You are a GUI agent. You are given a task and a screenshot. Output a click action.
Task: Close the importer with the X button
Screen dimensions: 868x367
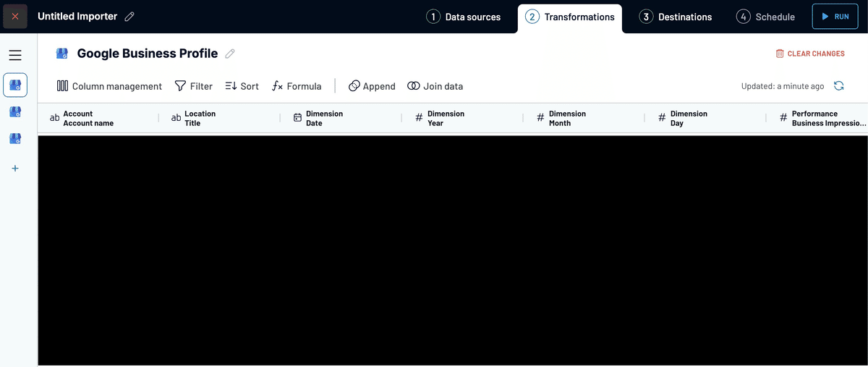(x=15, y=17)
